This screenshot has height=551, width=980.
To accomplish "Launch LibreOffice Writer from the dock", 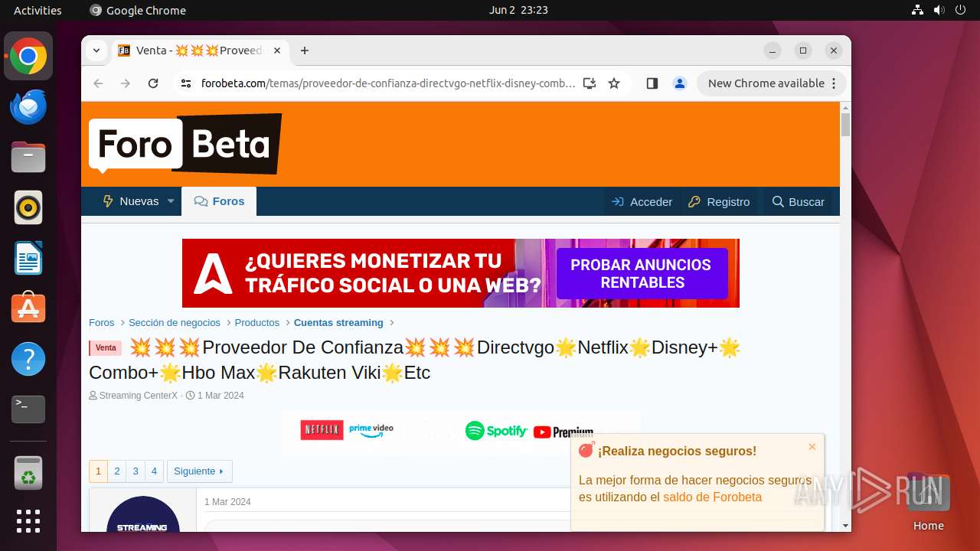I will [28, 258].
